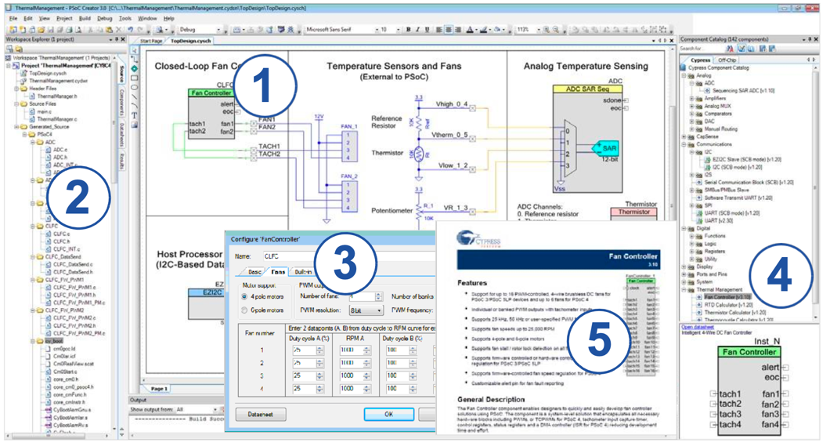Select the text 'T' drawing tool
Screen dimensions: 830x446
click(x=134, y=115)
